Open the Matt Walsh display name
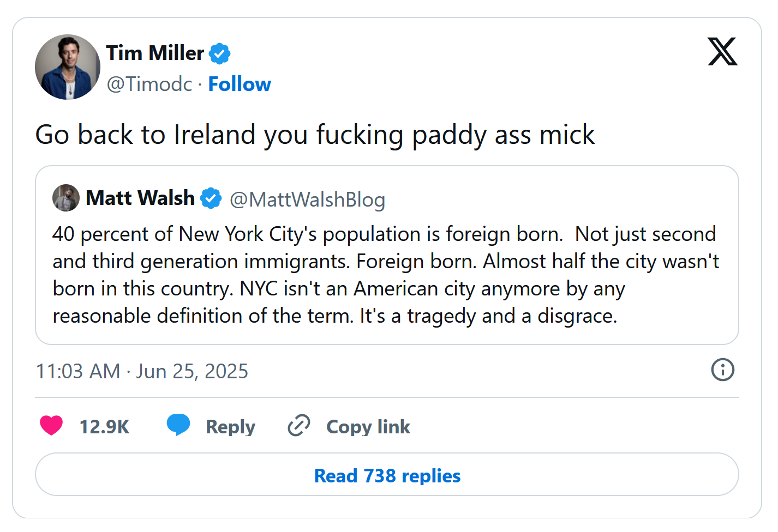Screen dimensions: 778x532 coord(140,198)
